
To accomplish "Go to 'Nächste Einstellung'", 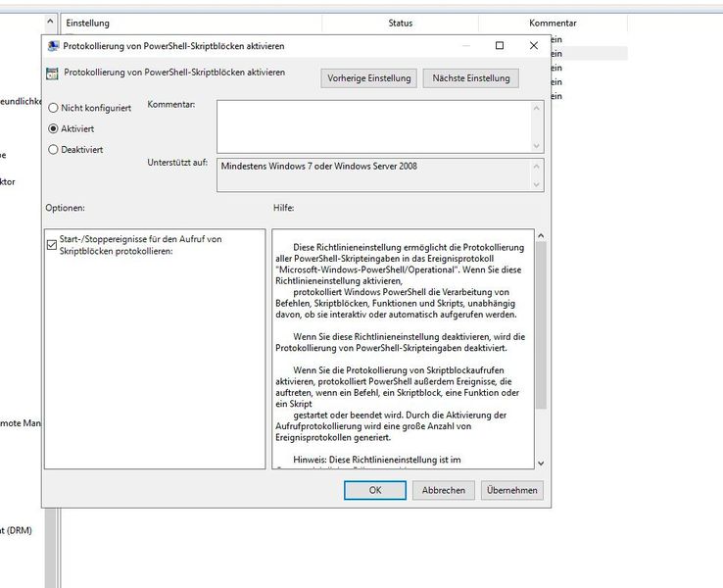I will coord(471,78).
